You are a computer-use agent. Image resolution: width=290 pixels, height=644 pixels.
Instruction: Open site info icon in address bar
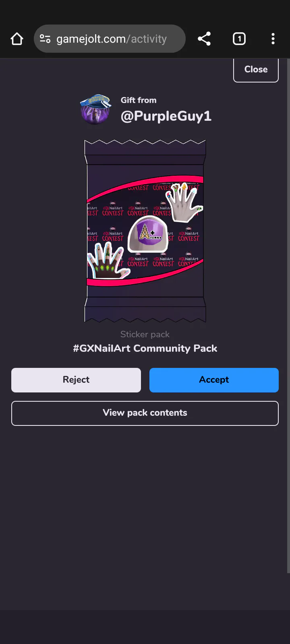pos(45,39)
